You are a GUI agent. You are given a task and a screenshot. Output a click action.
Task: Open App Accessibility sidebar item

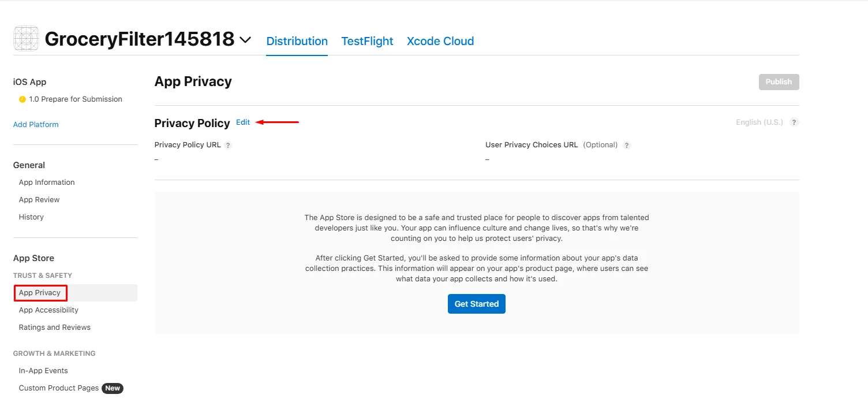(48, 310)
